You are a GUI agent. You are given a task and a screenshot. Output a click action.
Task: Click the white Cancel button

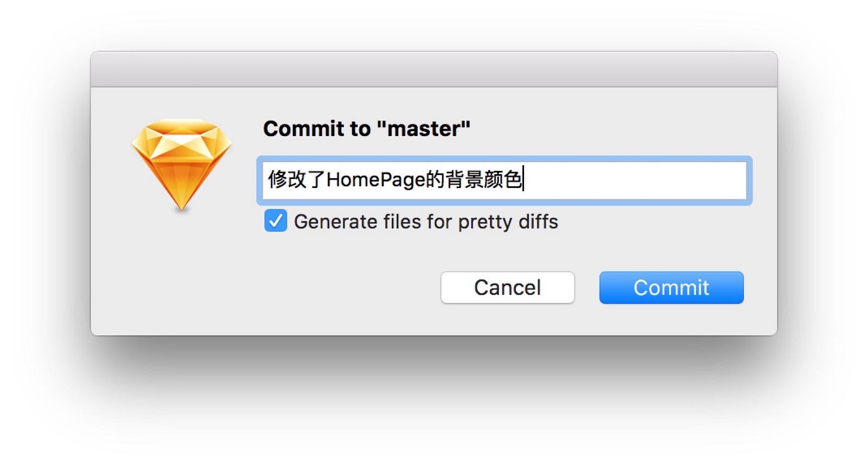507,287
